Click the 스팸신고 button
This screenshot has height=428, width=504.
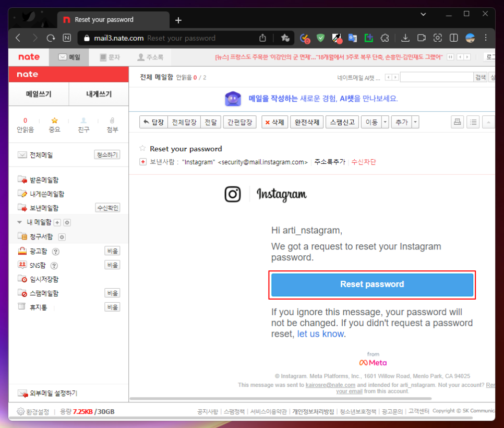click(342, 122)
